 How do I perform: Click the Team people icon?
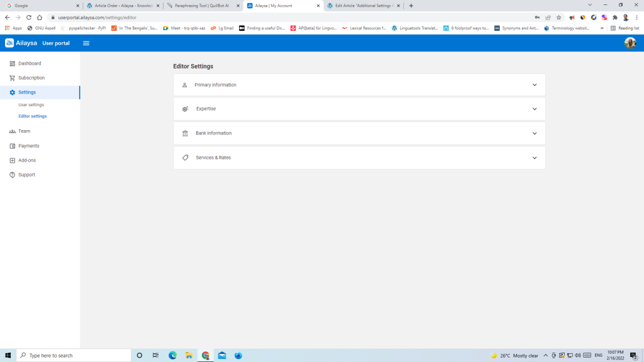pos(13,131)
